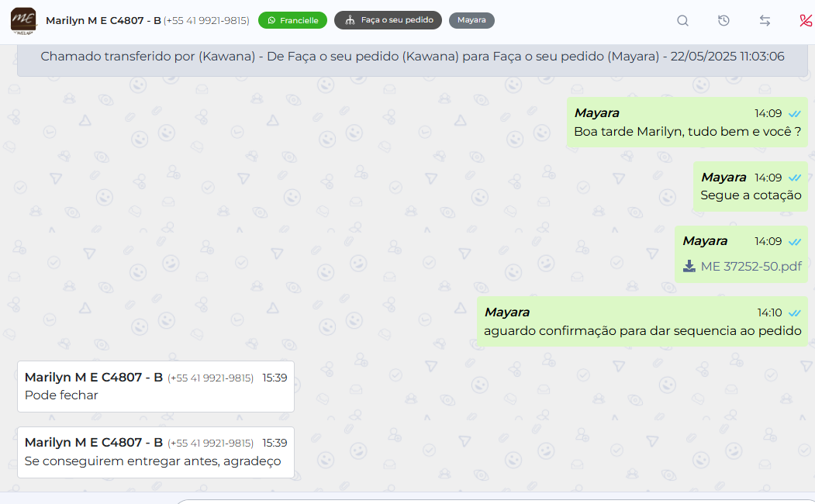Click the 'Pode fechar' message bubble
Screen dimensions: 815x504
(155, 387)
